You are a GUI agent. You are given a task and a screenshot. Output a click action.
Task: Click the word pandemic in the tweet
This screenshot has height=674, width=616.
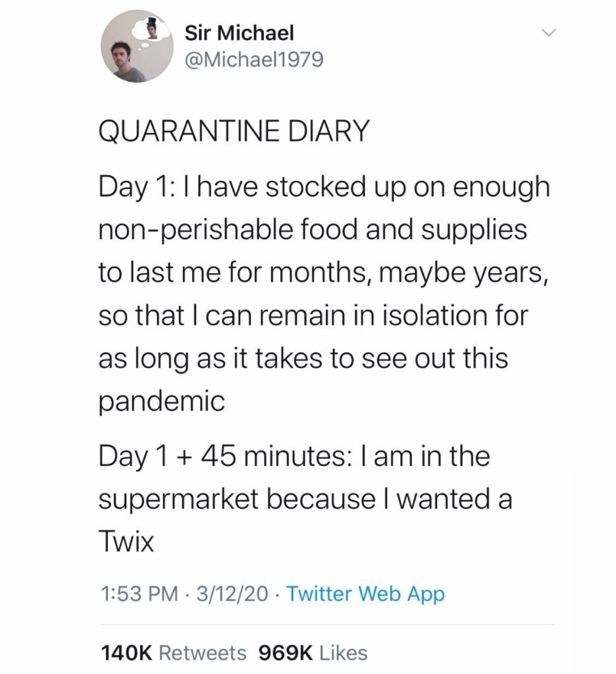point(162,401)
